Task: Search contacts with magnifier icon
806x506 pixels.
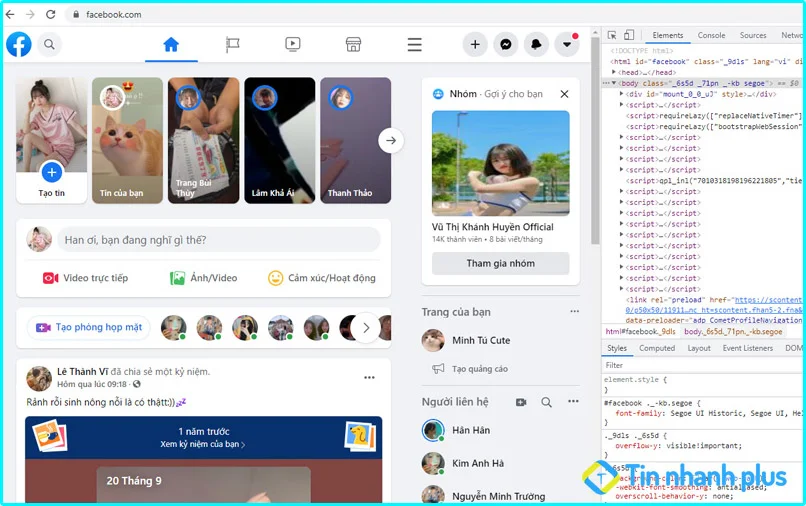Action: click(546, 402)
